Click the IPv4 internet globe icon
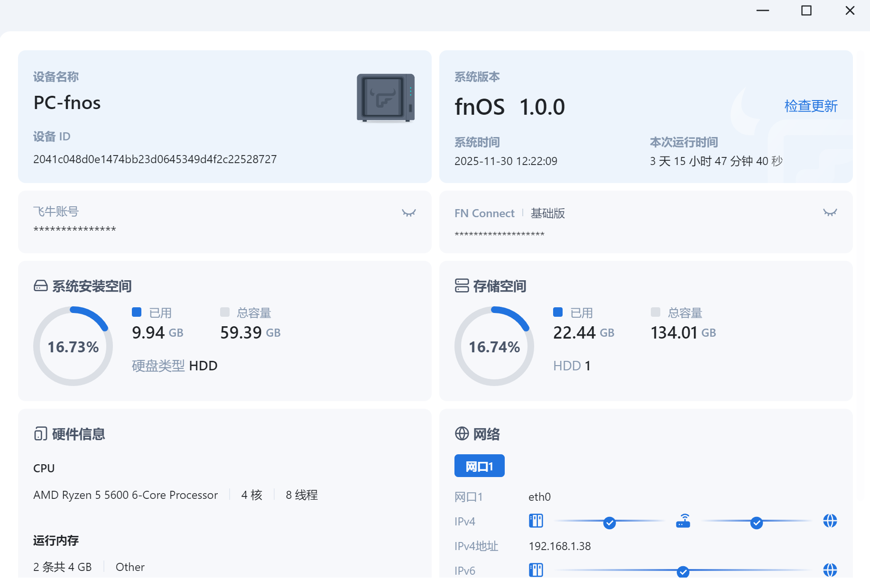The width and height of the screenshot is (870, 588). 830,521
